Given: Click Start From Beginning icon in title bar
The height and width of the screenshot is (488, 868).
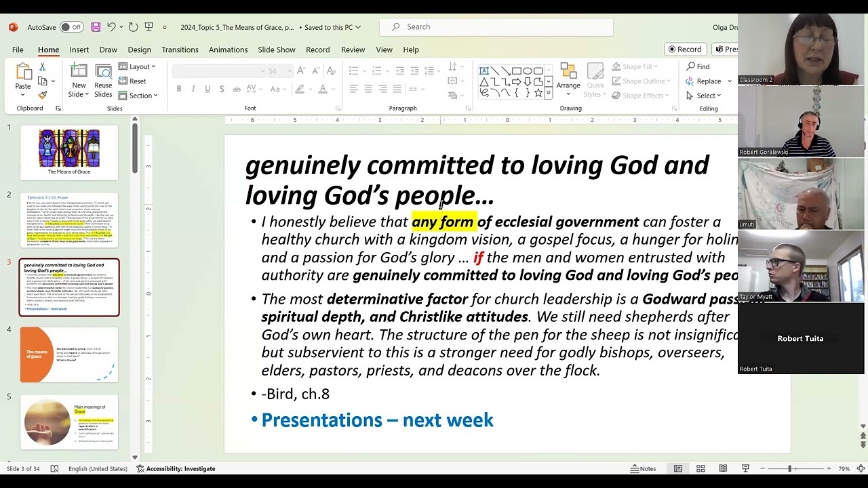Looking at the screenshot, I should pos(148,27).
